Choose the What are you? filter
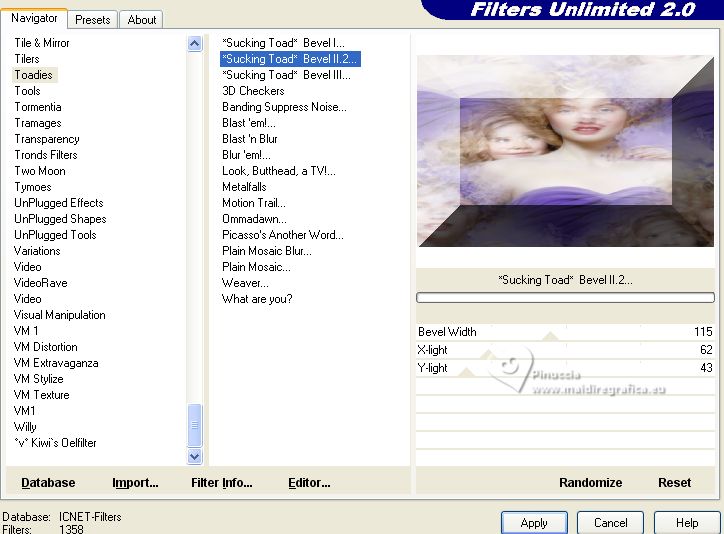The image size is (724, 534). click(x=257, y=299)
